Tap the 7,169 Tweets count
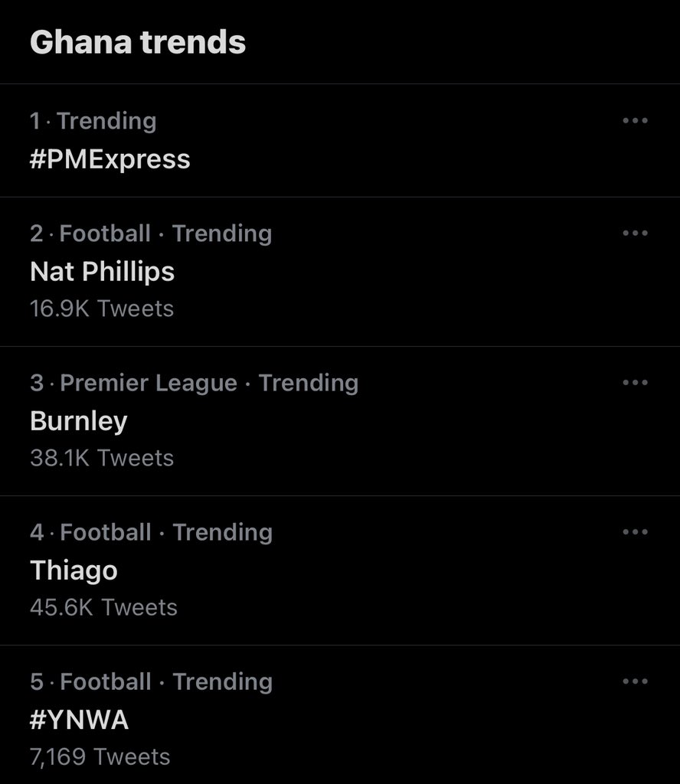 pyautogui.click(x=100, y=757)
